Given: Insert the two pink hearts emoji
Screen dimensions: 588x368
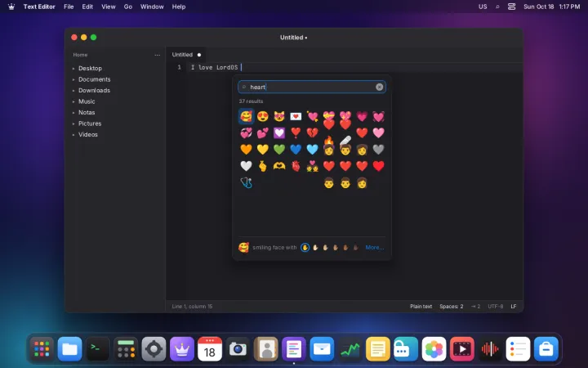Looking at the screenshot, I should 262,133.
